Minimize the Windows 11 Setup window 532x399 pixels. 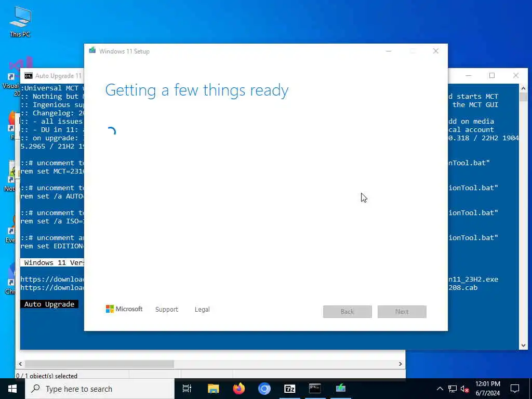[x=389, y=51]
